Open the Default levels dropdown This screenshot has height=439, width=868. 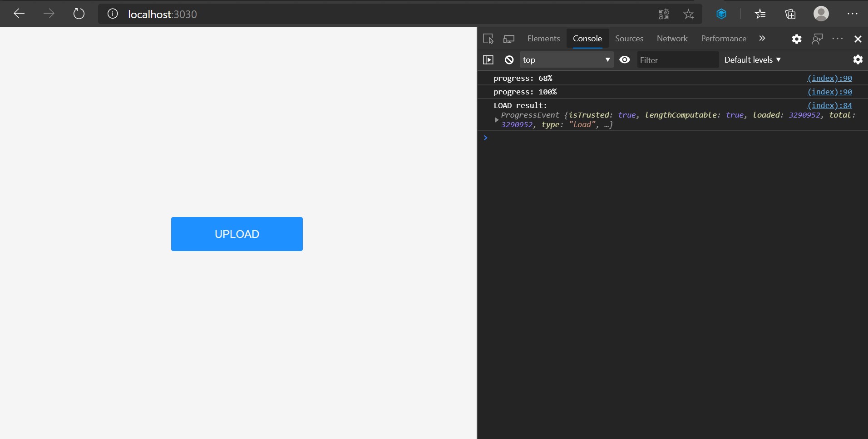pyautogui.click(x=752, y=59)
